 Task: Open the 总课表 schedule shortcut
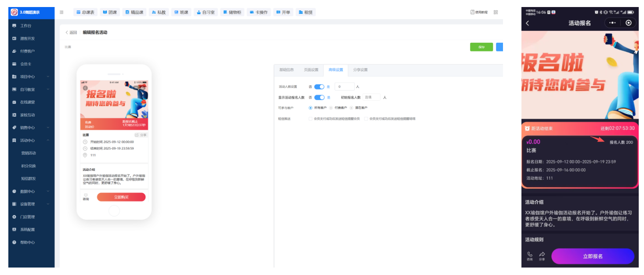[85, 12]
